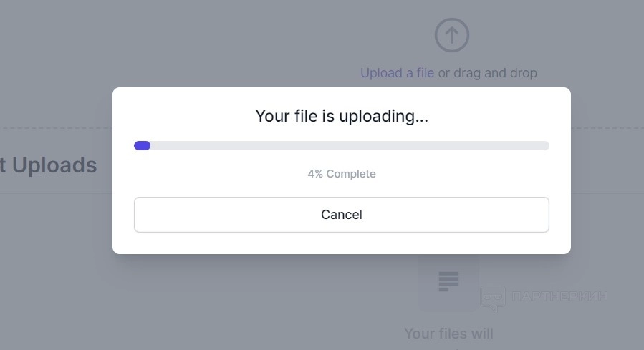Click the "or drag and drop" text

(x=487, y=73)
